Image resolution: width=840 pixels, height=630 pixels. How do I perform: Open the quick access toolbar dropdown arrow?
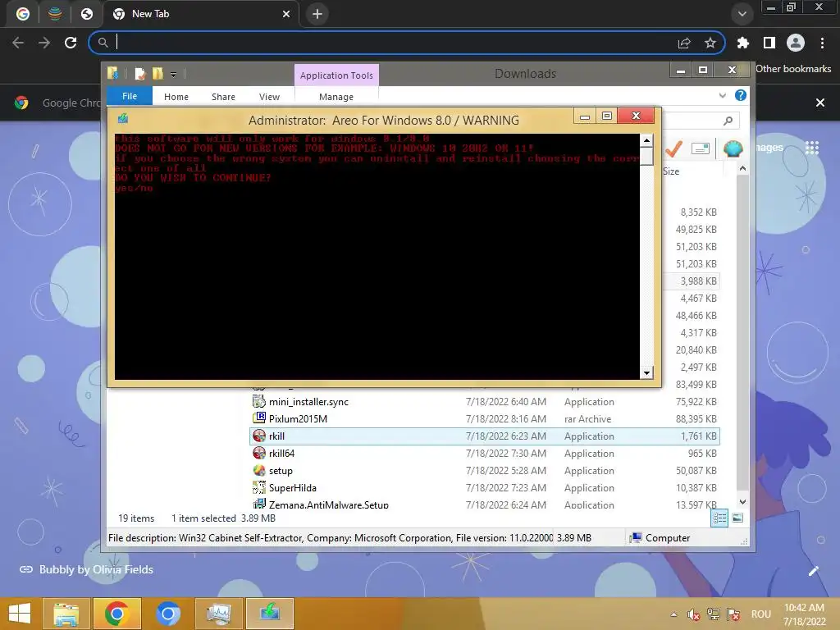[174, 74]
